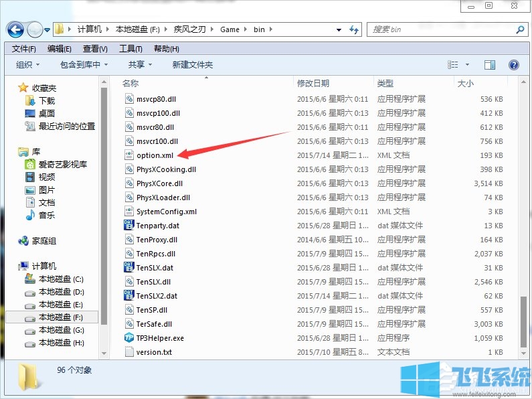Toggle the preview pane icon
This screenshot has height=399, width=532.
coord(490,65)
